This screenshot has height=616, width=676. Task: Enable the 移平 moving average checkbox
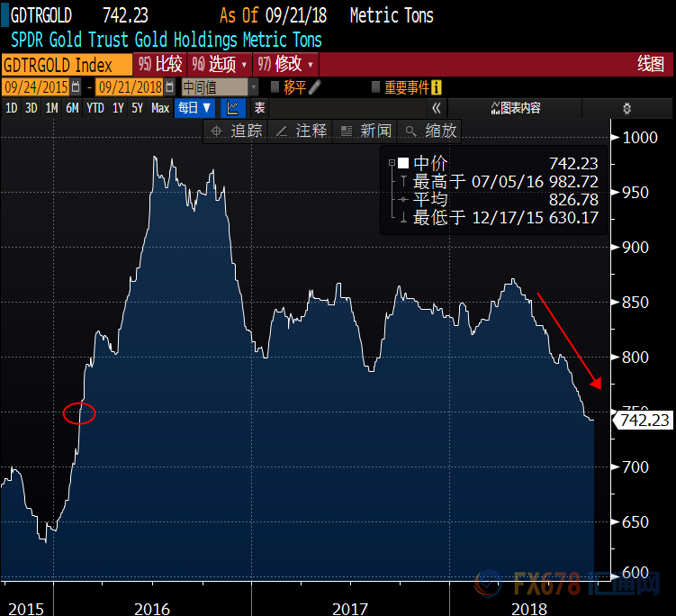(275, 87)
